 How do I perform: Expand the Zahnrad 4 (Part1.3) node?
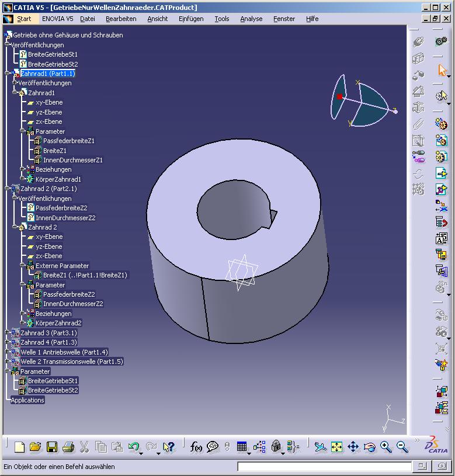coord(7,342)
